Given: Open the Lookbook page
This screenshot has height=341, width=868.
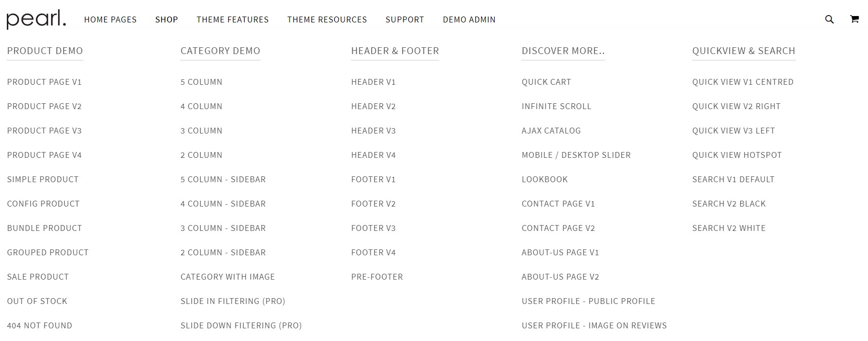Looking at the screenshot, I should [544, 179].
